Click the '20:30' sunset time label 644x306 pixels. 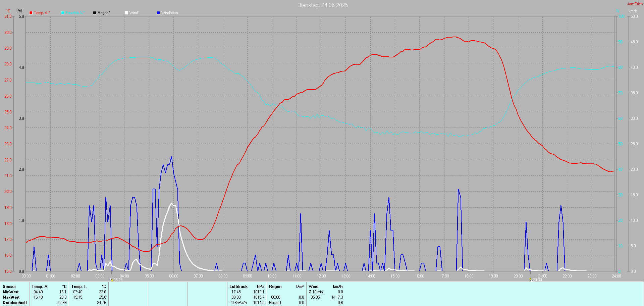(x=537, y=280)
